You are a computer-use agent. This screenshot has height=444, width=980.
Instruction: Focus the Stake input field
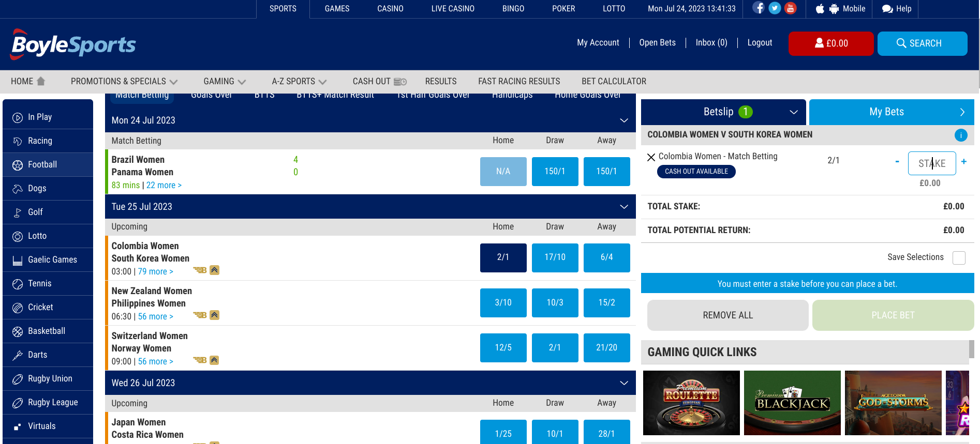tap(932, 163)
